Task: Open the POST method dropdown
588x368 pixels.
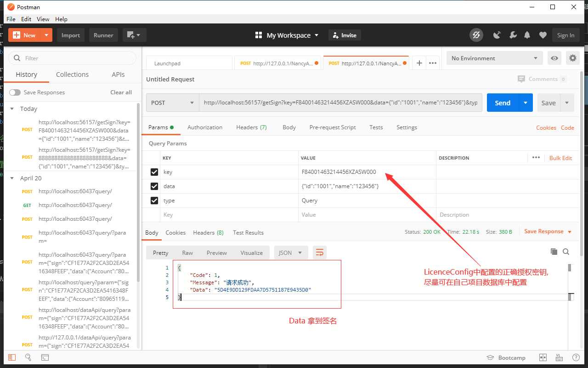Action: point(173,103)
